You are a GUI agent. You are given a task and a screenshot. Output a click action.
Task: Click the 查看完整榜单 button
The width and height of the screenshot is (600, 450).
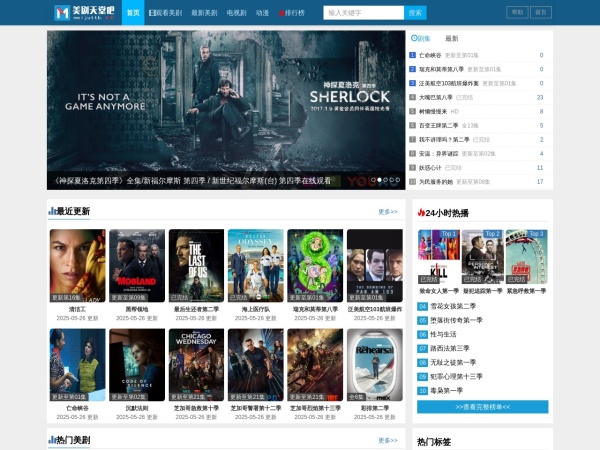tap(483, 407)
